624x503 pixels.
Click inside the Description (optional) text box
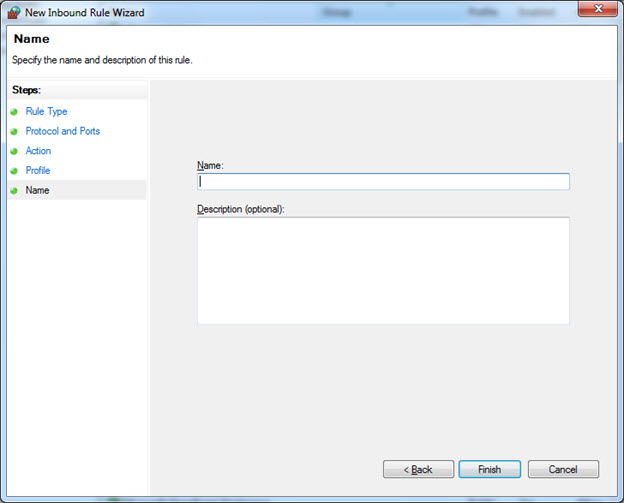383,271
